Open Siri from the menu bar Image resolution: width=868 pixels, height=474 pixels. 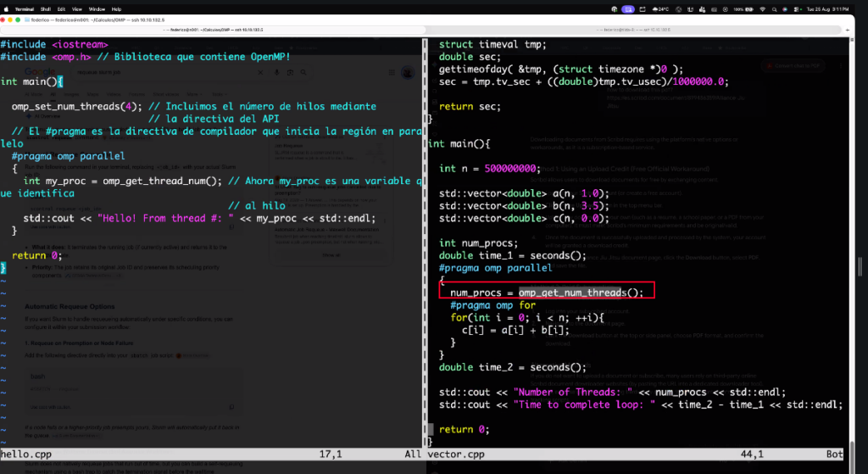pyautogui.click(x=785, y=8)
